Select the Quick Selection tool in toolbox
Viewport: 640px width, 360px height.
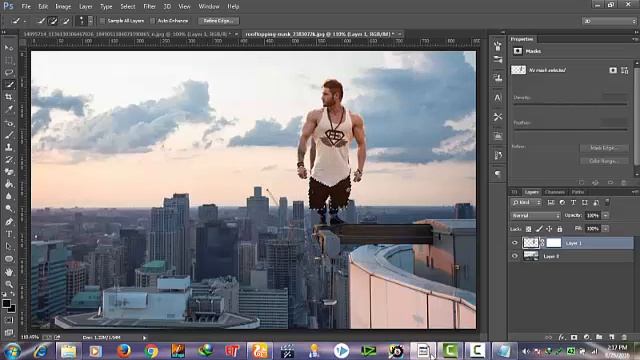(x=9, y=85)
